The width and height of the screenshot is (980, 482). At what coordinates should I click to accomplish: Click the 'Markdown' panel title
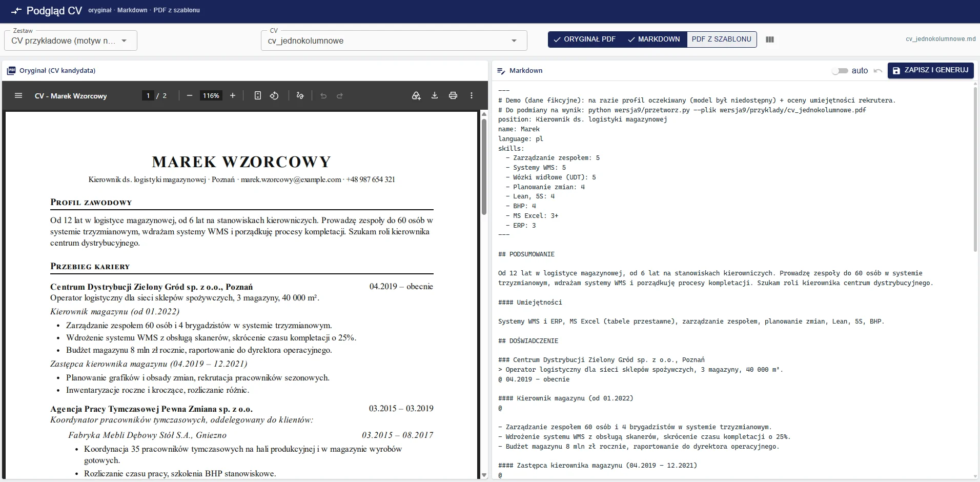[x=526, y=71]
